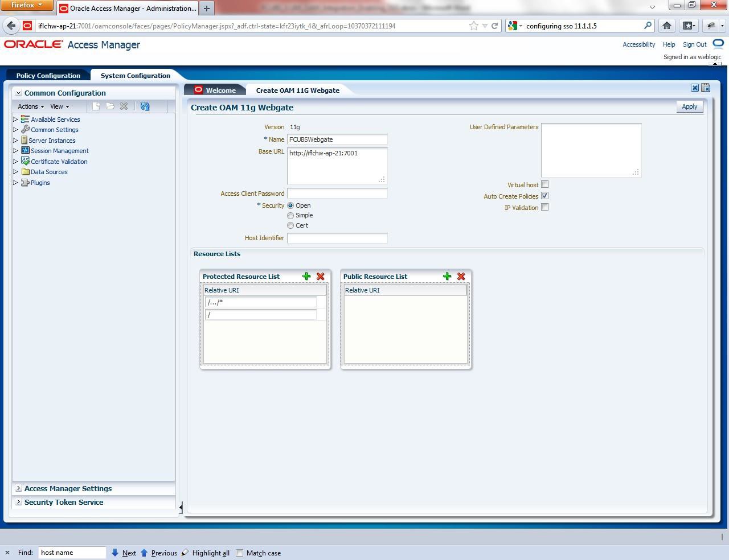Open the Firefox application menu
Image resolution: width=729 pixels, height=560 pixels.
pyautogui.click(x=27, y=5)
